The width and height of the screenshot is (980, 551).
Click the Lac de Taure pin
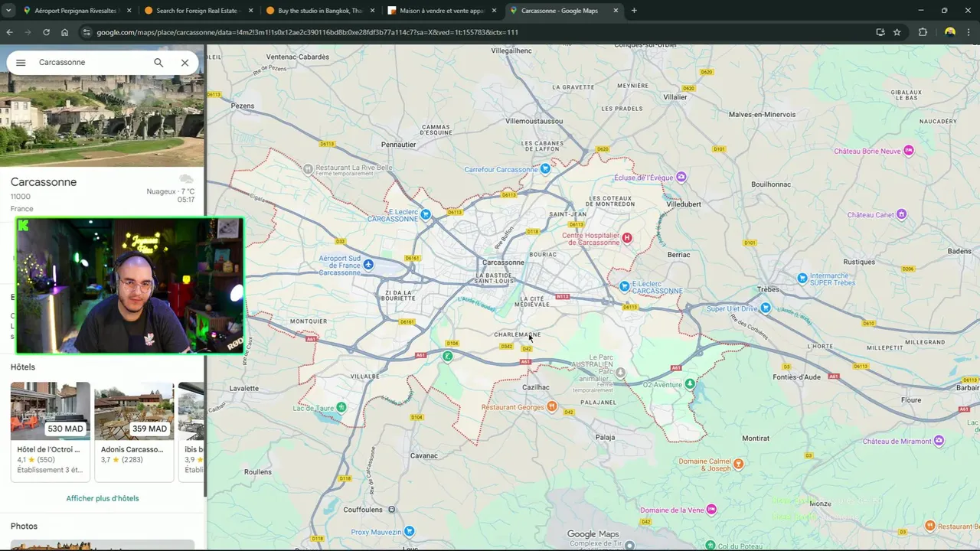tap(341, 408)
